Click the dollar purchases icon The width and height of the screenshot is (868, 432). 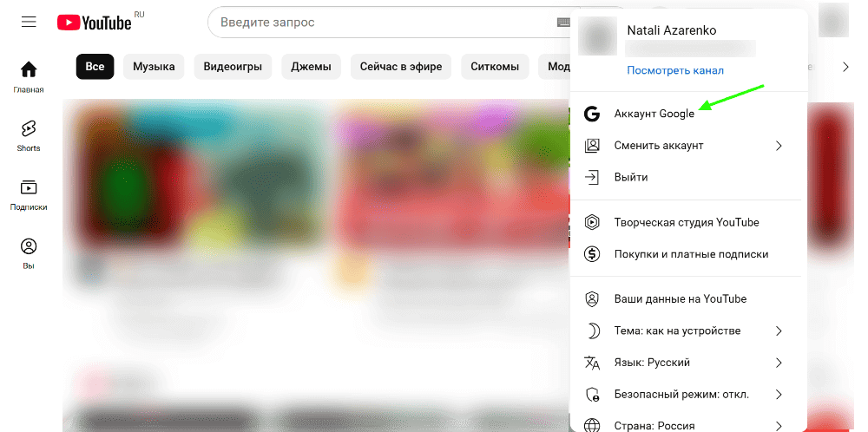[x=592, y=254]
